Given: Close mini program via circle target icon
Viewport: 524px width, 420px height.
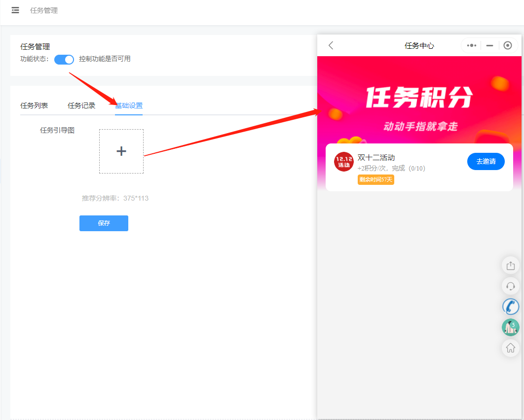Looking at the screenshot, I should point(508,45).
